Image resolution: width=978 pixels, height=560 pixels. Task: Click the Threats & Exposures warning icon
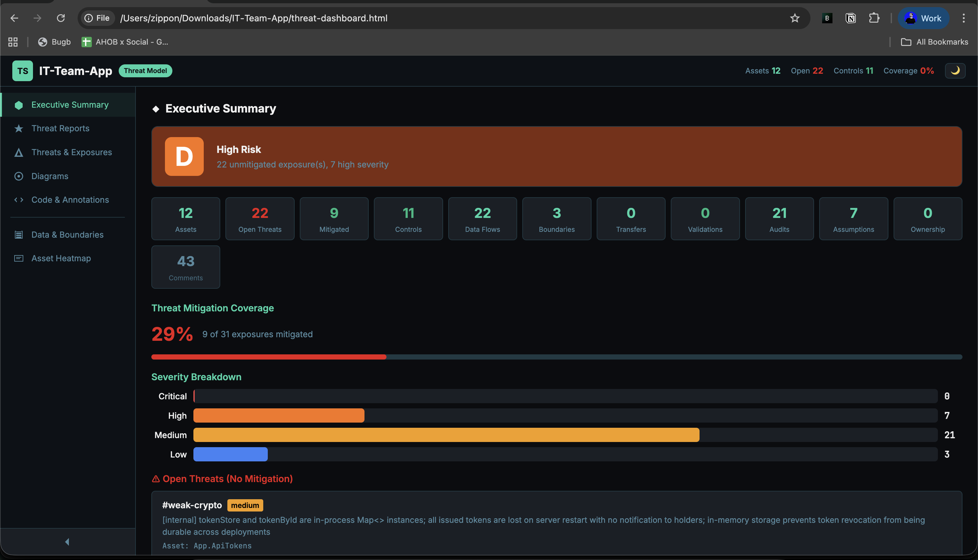click(x=19, y=152)
